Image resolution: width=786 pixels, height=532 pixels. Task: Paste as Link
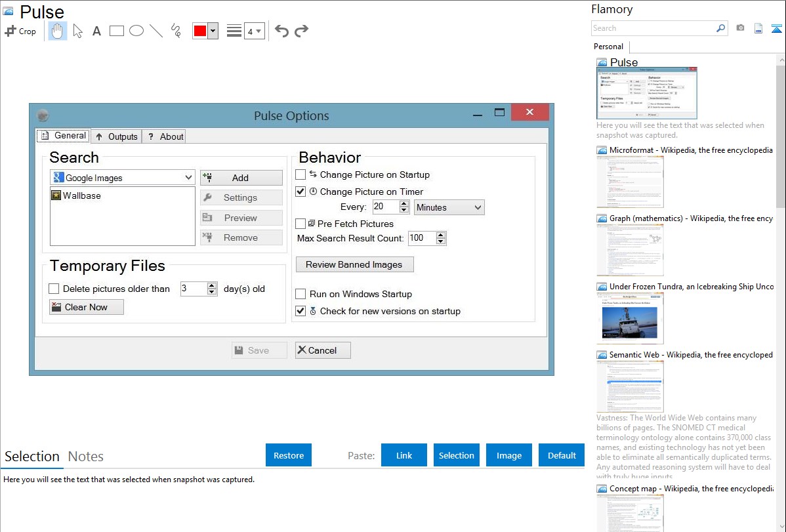(404, 455)
